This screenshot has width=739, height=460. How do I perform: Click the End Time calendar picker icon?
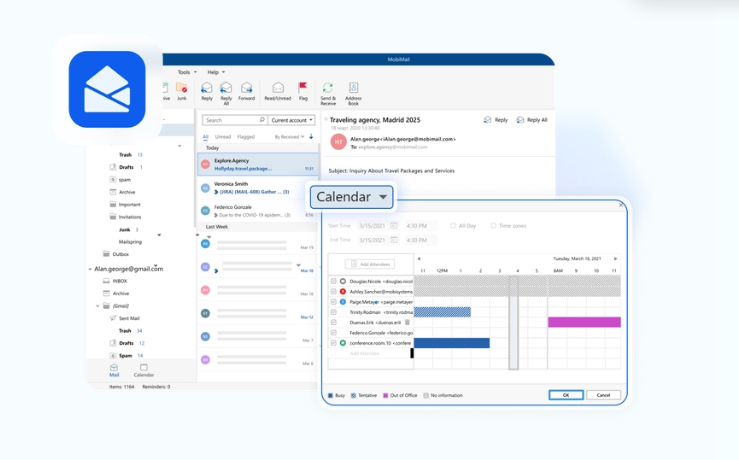point(394,240)
